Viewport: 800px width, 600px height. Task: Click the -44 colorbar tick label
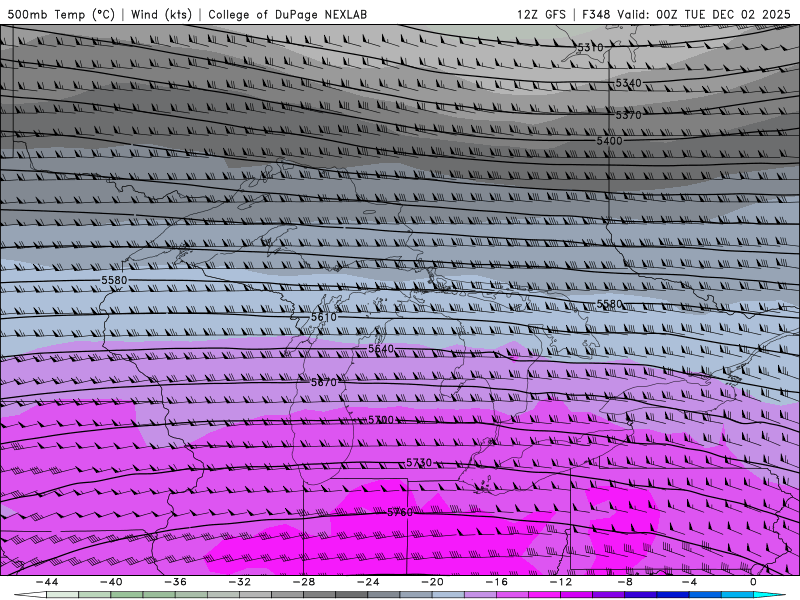pyautogui.click(x=47, y=582)
